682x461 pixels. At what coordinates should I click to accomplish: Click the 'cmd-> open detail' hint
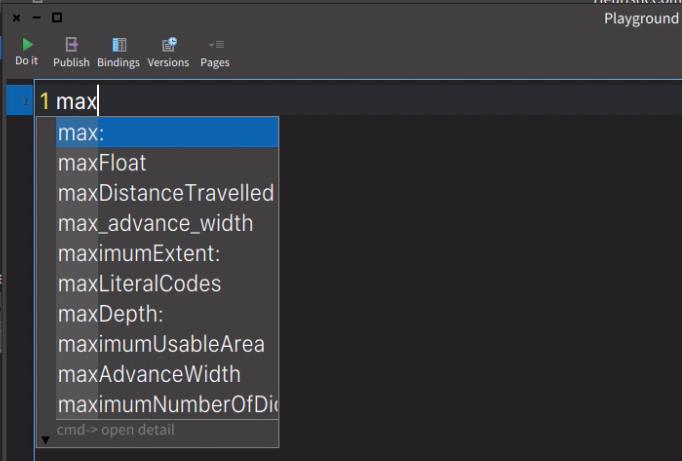tap(116, 430)
